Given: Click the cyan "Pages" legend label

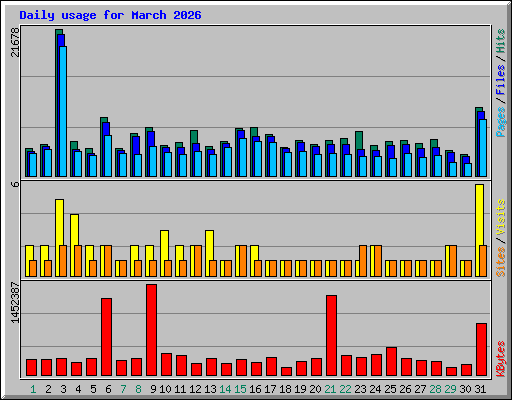Looking at the screenshot, I should tap(501, 122).
